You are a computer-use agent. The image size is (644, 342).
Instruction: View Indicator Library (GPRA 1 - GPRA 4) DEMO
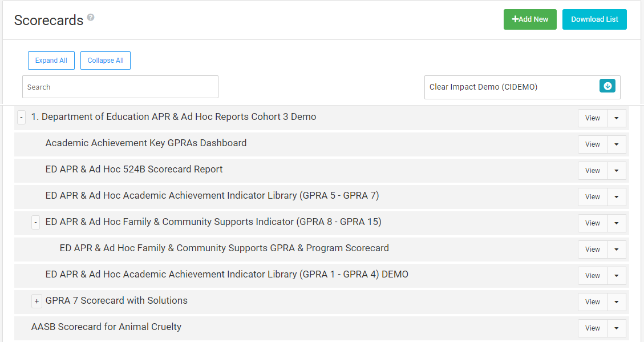[592, 276]
